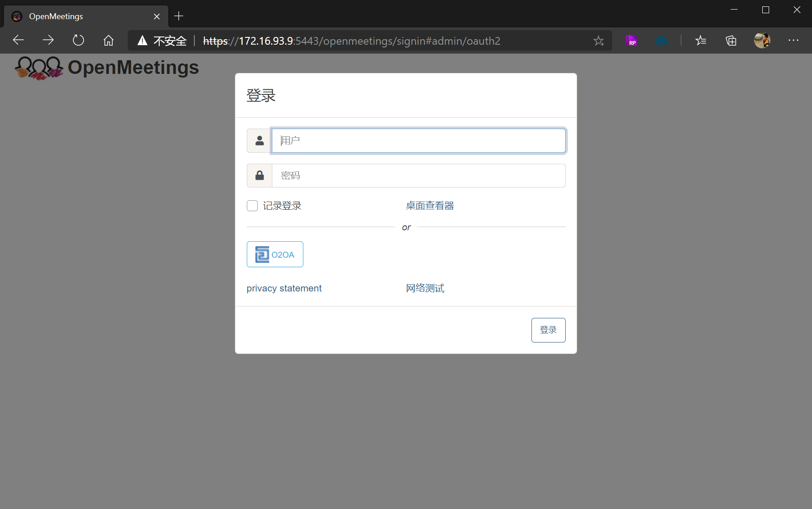Screen dimensions: 812x509
Task: Click the OpenMeetings logo in header
Action: (x=107, y=68)
